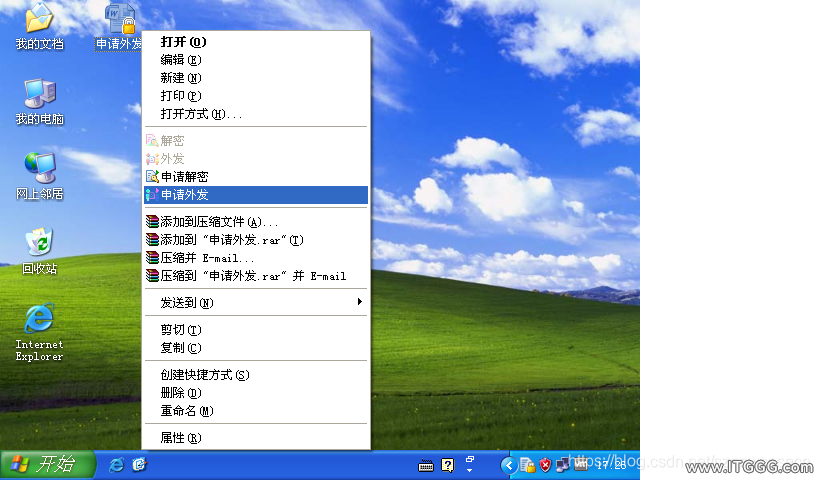Viewport: 819px width, 480px height.
Task: Choose 属性(R) in the context menu
Action: point(256,438)
